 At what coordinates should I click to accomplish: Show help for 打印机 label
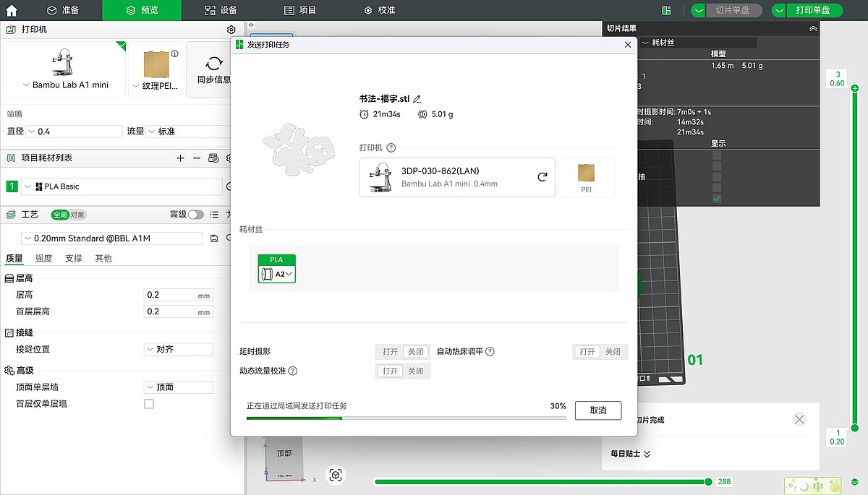coord(391,147)
